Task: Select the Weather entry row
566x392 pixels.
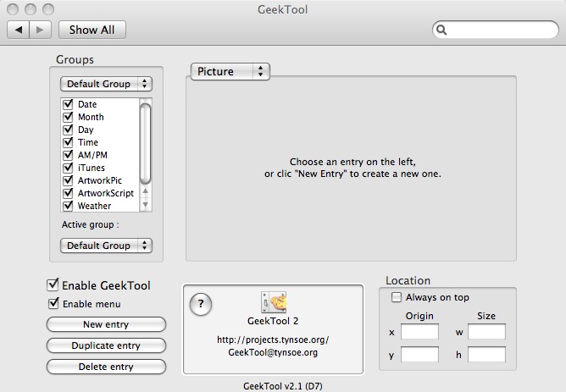Action: [x=100, y=206]
